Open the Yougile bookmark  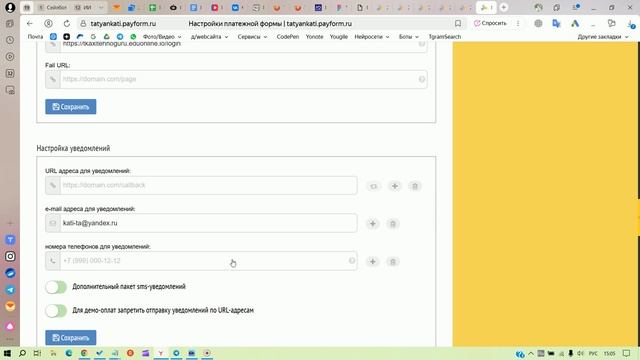(x=339, y=37)
